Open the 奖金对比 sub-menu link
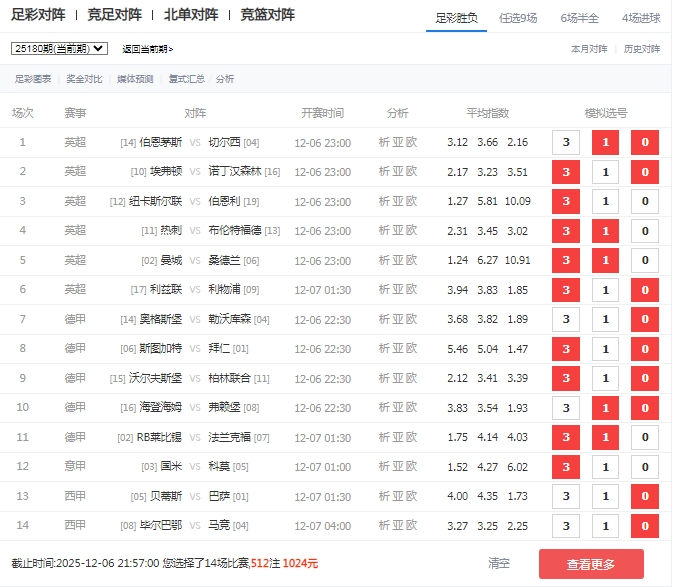Viewport: 673px width, 587px height. (x=84, y=79)
